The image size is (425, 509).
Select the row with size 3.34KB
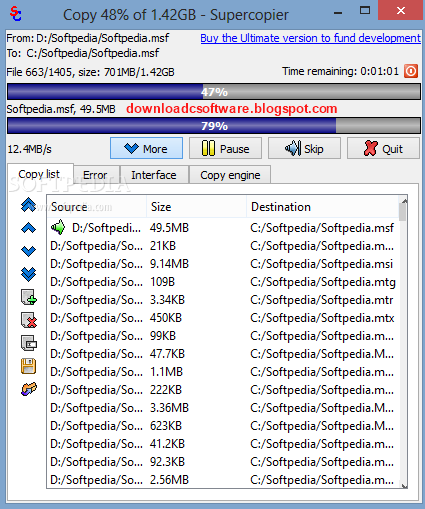(223, 300)
